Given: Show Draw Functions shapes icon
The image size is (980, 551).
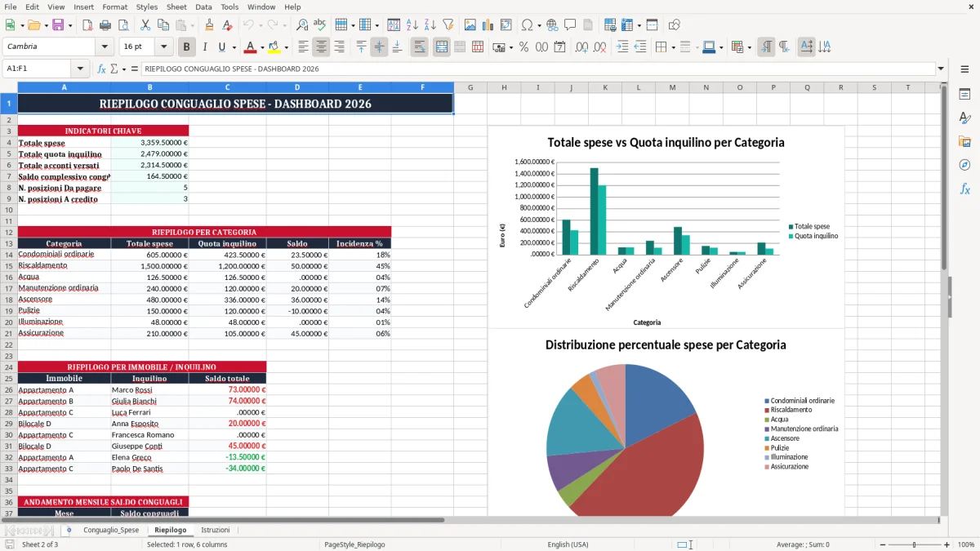Looking at the screenshot, I should 674,25.
